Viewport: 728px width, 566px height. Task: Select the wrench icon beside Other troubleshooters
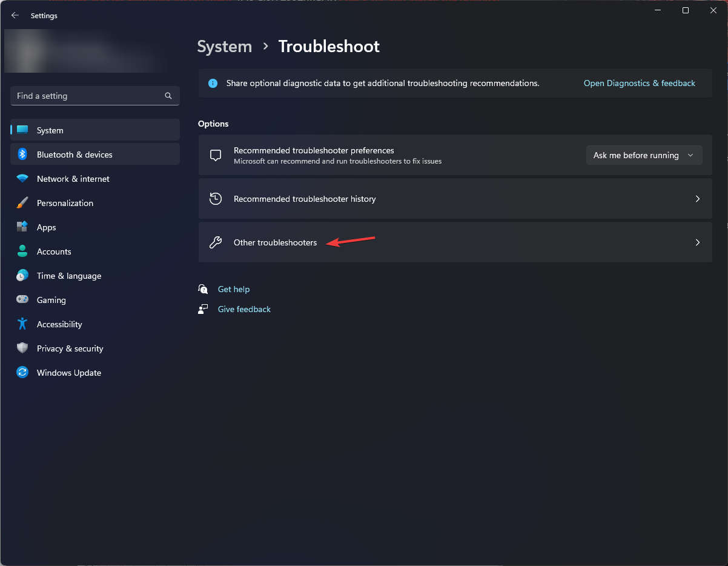[215, 242]
